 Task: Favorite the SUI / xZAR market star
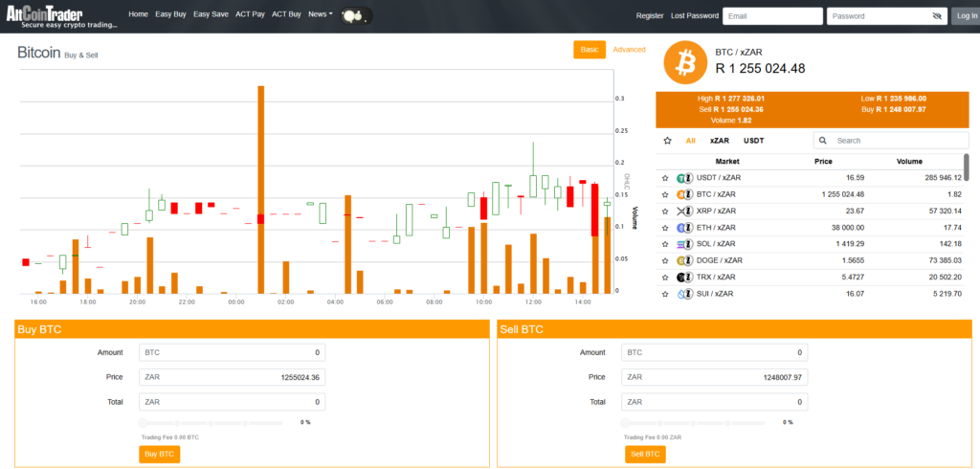pos(665,293)
